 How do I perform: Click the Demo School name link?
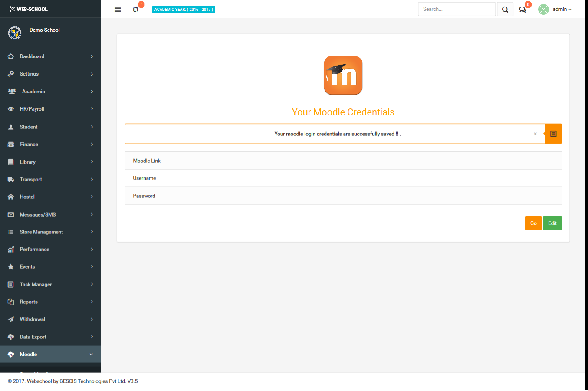tap(45, 30)
